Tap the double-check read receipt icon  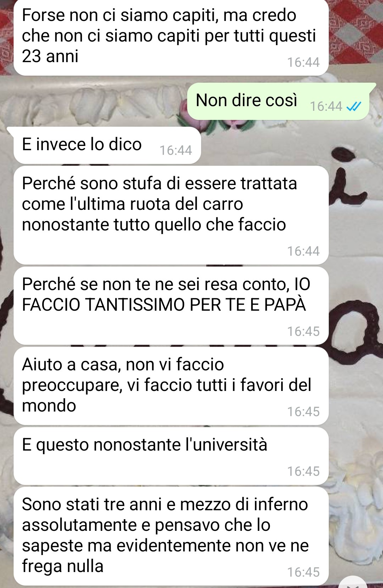(353, 107)
